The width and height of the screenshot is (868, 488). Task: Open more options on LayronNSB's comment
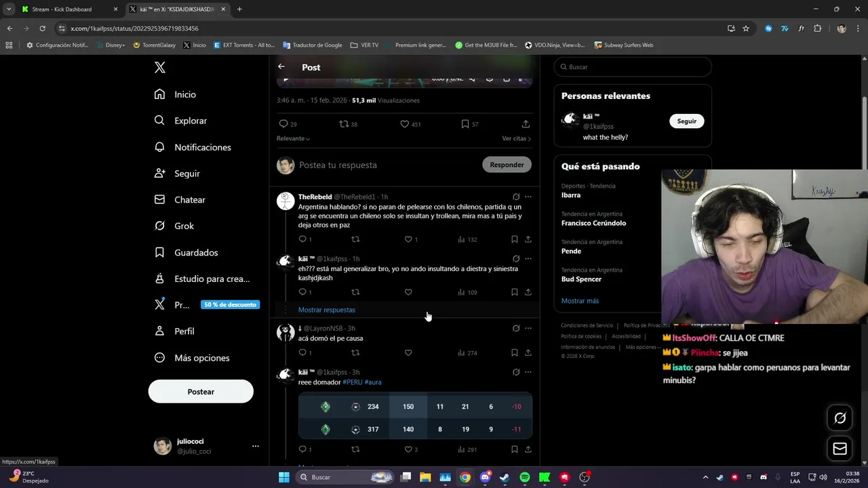[528, 328]
